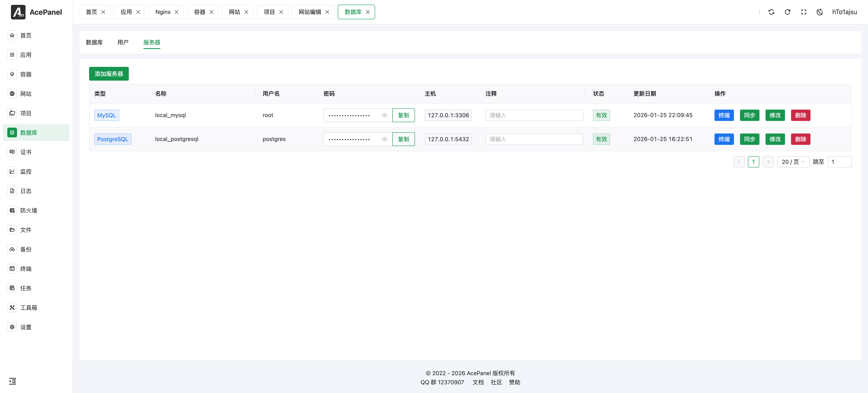Image resolution: width=868 pixels, height=393 pixels.
Task: Enter fullscreen using the header icon
Action: [804, 12]
